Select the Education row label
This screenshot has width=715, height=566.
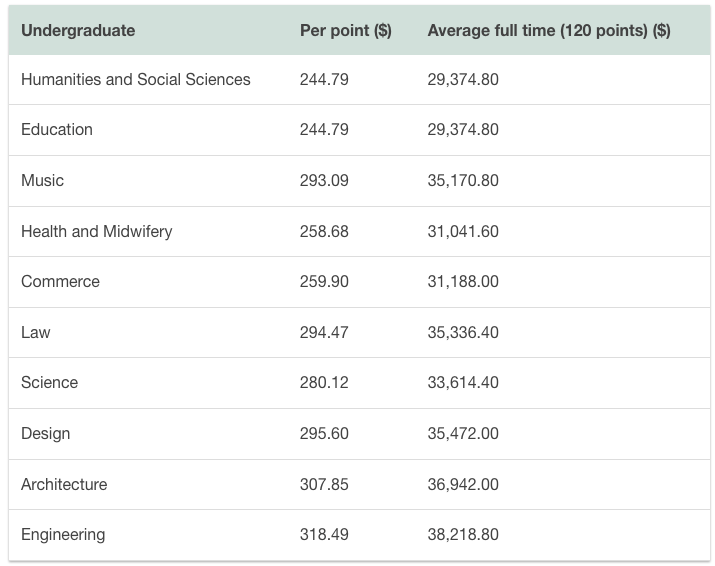point(57,129)
